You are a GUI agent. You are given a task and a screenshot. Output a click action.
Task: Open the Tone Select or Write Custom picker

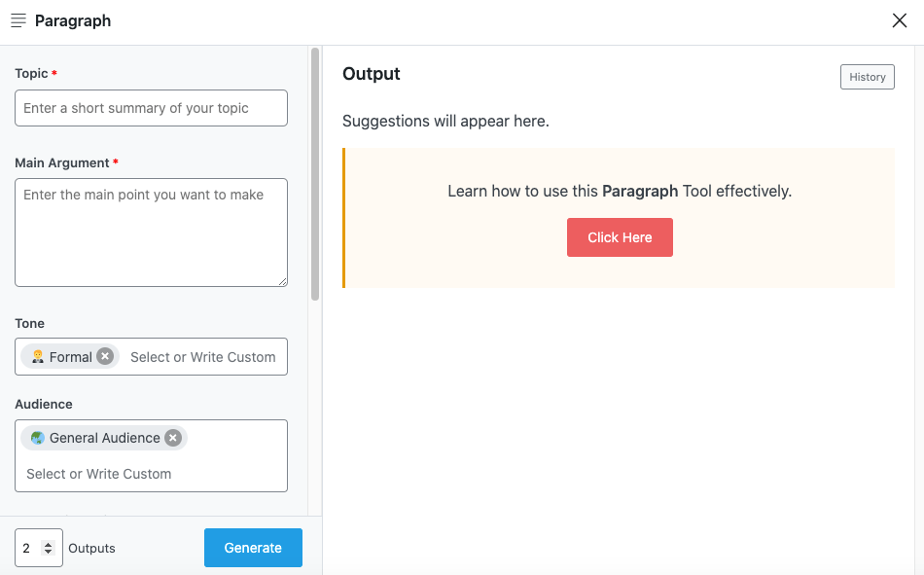coord(202,356)
